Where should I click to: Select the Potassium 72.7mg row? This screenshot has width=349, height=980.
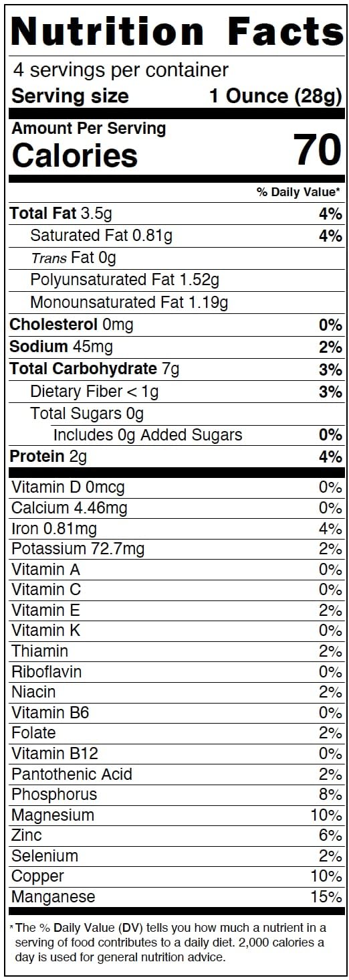(177, 549)
